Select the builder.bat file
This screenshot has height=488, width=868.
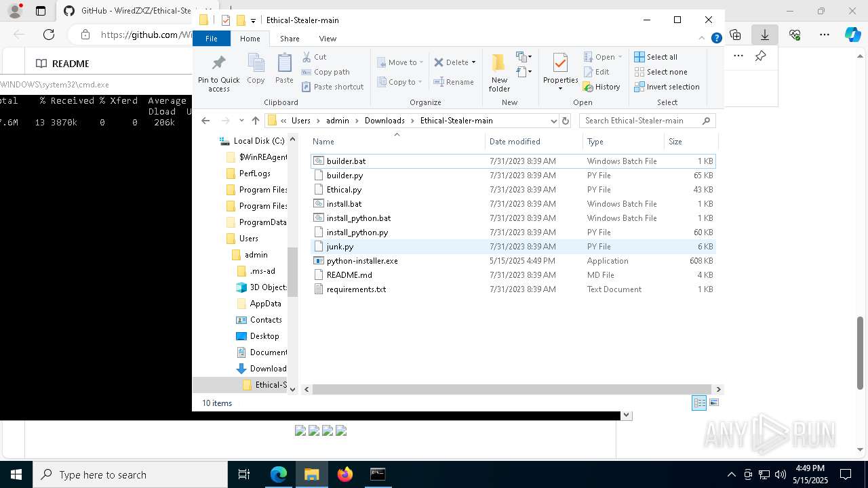(513, 161)
